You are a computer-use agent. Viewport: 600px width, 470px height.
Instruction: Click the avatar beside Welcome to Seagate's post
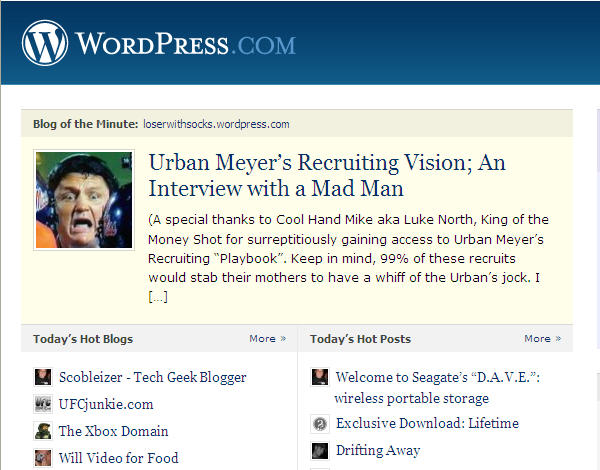[x=320, y=377]
